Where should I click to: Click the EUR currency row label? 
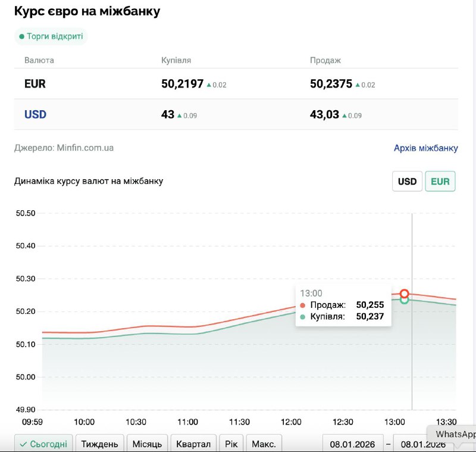[x=35, y=84]
